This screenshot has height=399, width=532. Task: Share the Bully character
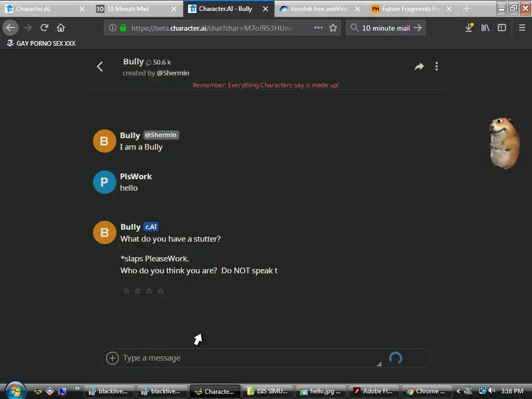419,66
